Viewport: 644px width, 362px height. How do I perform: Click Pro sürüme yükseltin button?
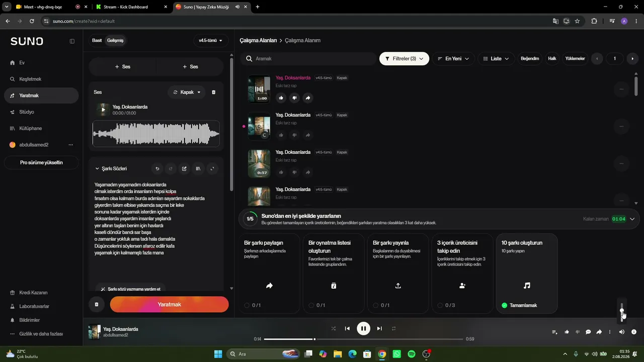coord(41,163)
